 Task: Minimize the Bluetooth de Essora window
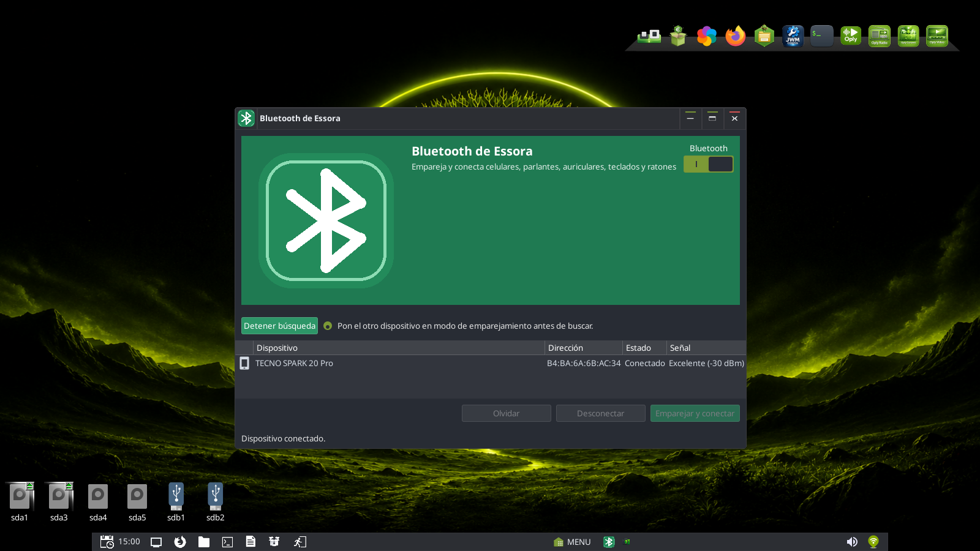(x=690, y=118)
